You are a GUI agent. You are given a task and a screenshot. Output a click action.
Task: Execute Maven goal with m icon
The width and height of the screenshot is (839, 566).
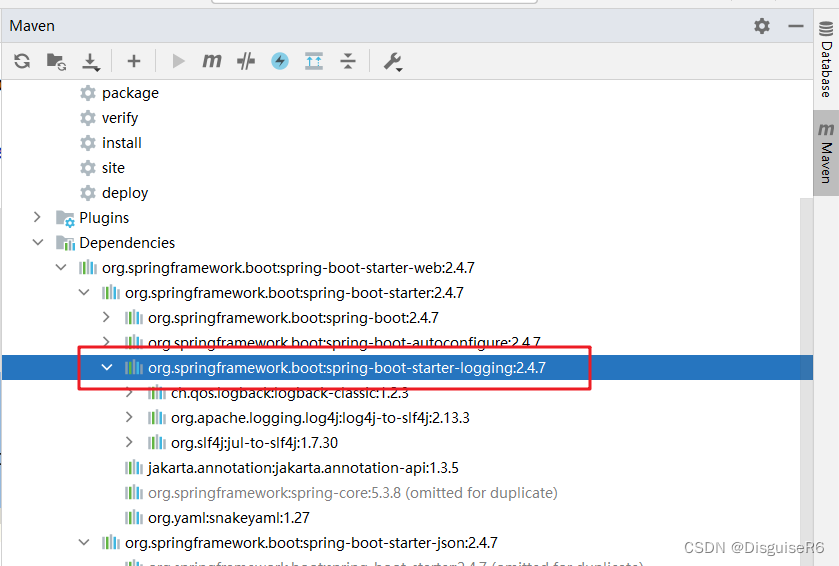[x=211, y=61]
